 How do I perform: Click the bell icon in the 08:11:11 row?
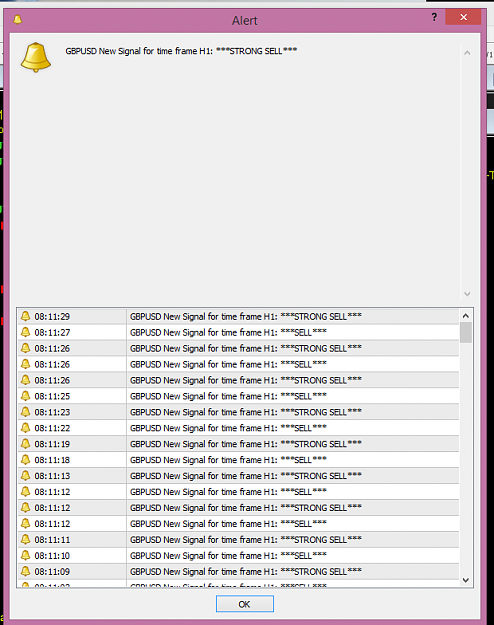coord(26,539)
